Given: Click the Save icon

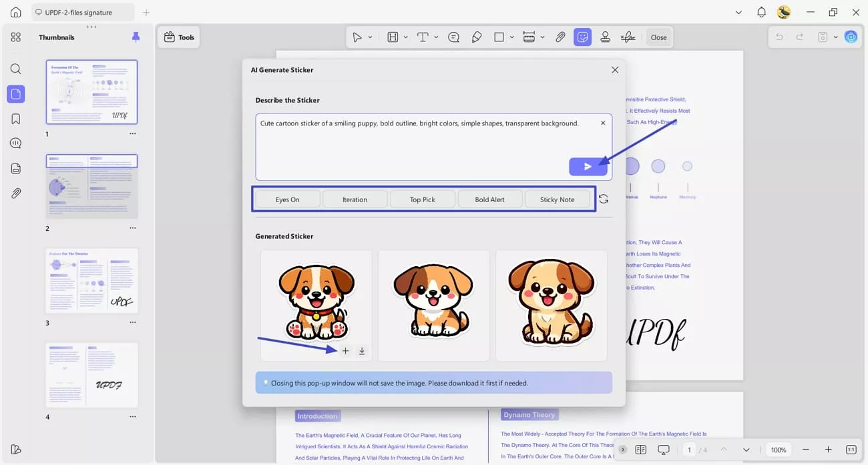Looking at the screenshot, I should pos(823,37).
